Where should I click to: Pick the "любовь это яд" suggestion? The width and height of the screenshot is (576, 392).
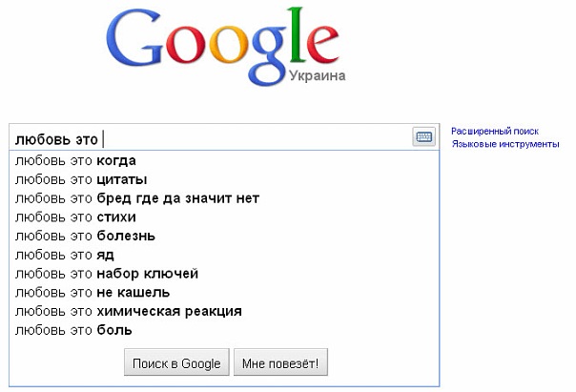(x=65, y=255)
